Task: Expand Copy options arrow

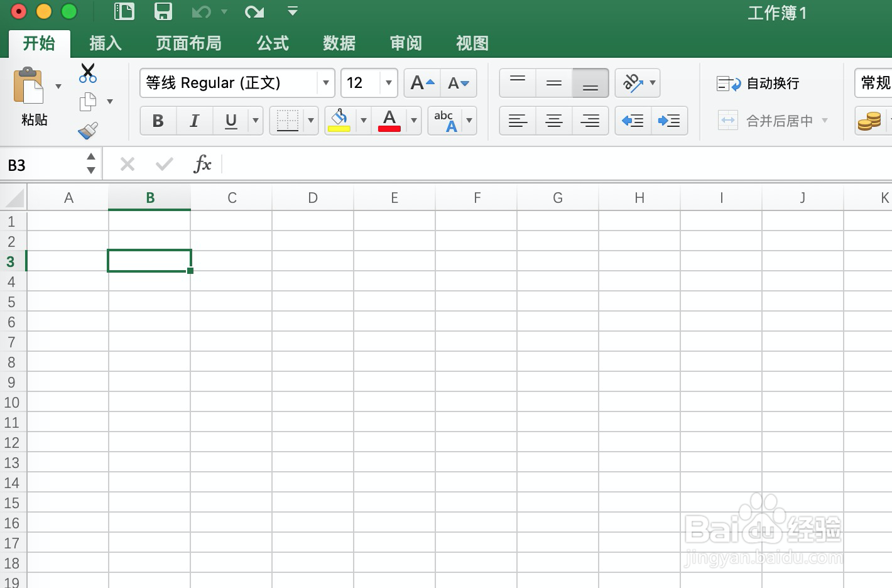Action: [x=110, y=101]
